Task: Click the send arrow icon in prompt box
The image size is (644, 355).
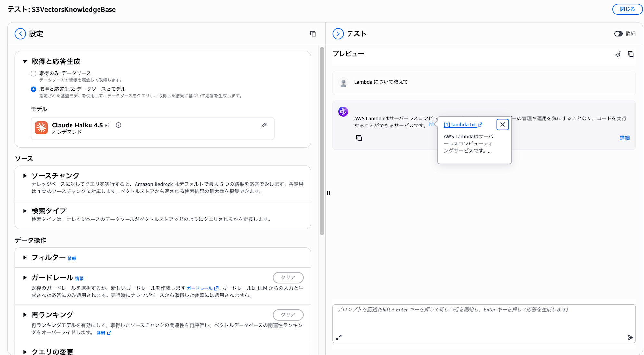Action: (630, 337)
